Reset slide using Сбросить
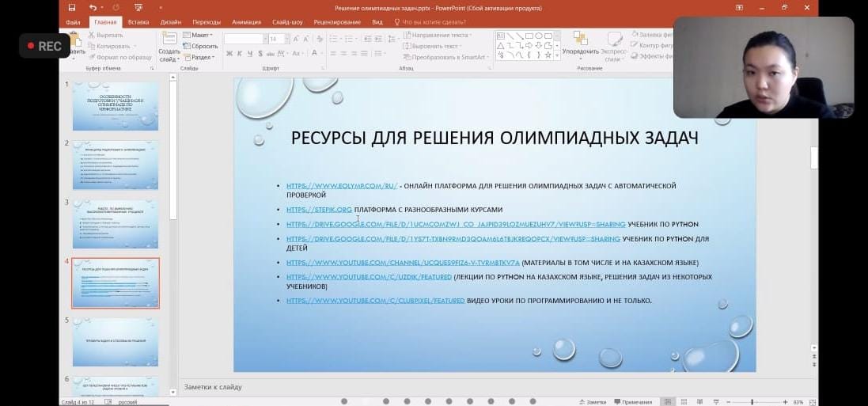868x406 pixels. point(201,46)
